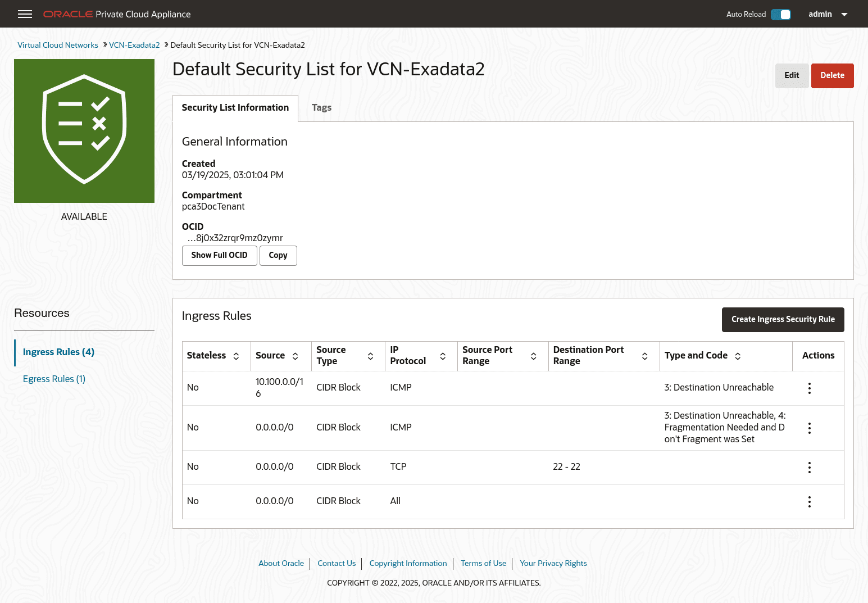The image size is (868, 603).
Task: Sort by Source column arrows
Action: point(295,356)
